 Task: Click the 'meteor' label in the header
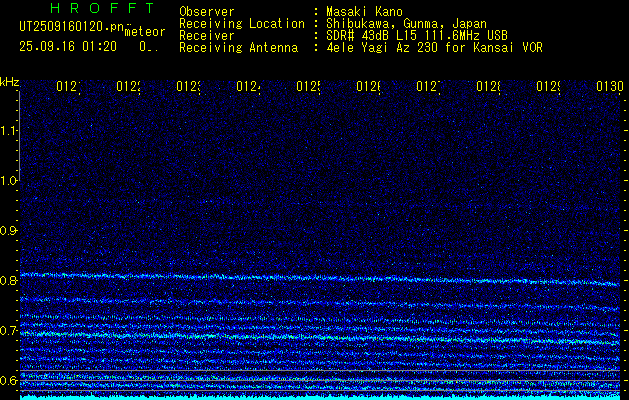click(x=145, y=32)
